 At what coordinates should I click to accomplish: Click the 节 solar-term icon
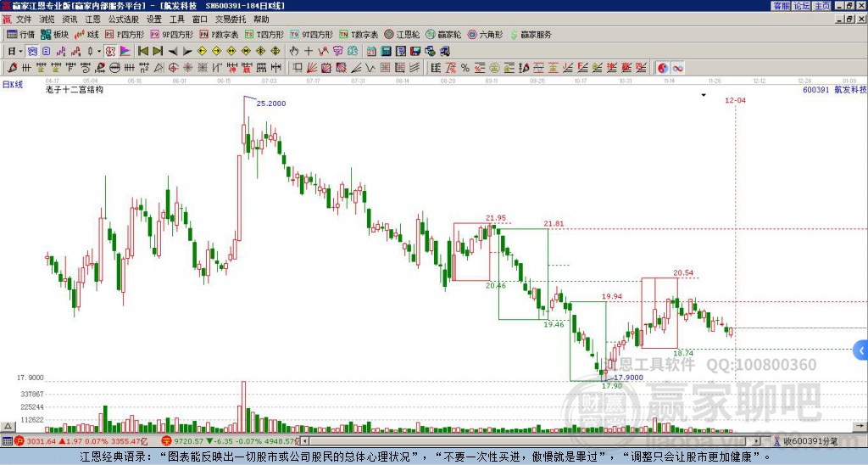point(337,51)
